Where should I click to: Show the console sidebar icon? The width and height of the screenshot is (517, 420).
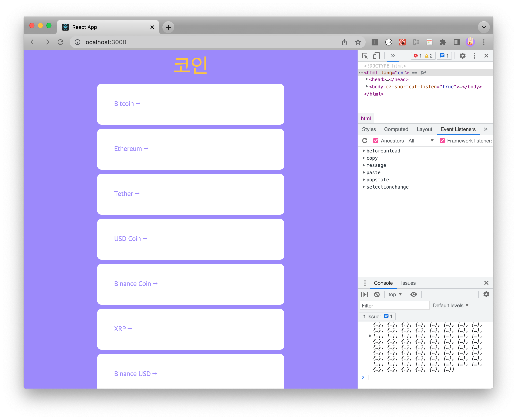(364, 295)
